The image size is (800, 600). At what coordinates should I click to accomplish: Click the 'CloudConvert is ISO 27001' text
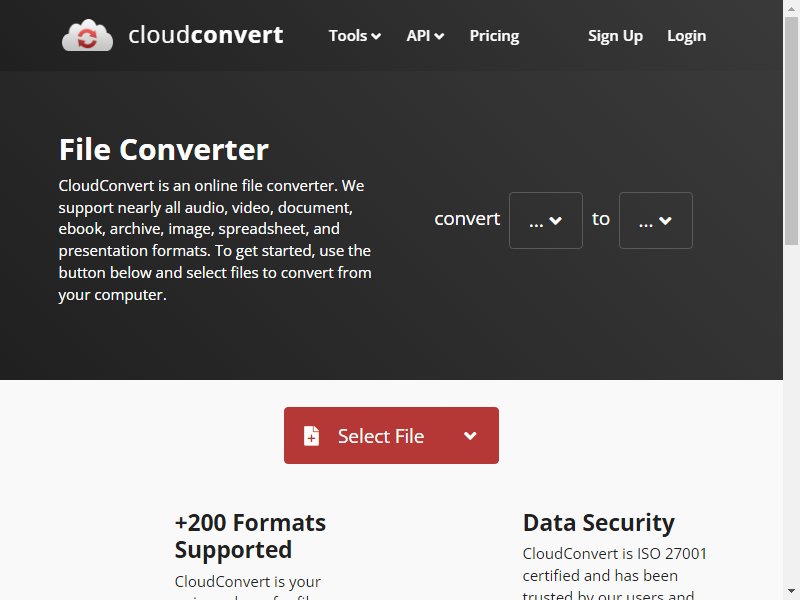pyautogui.click(x=614, y=554)
